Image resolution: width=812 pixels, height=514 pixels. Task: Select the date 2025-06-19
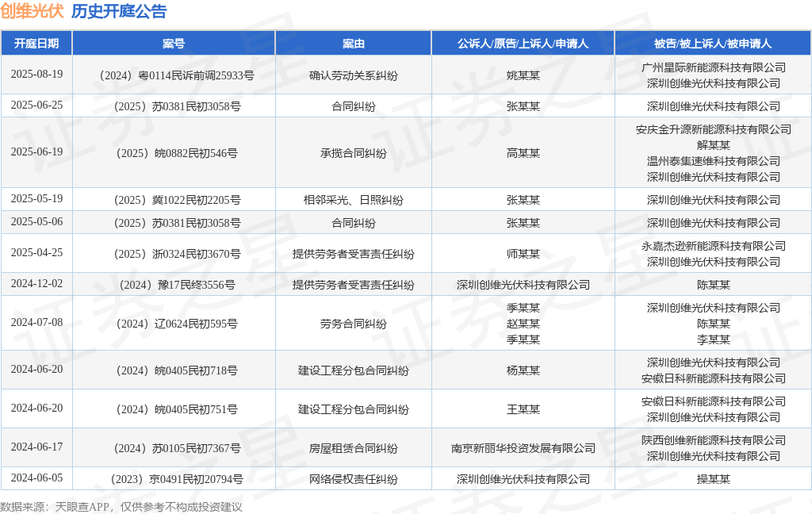36,152
